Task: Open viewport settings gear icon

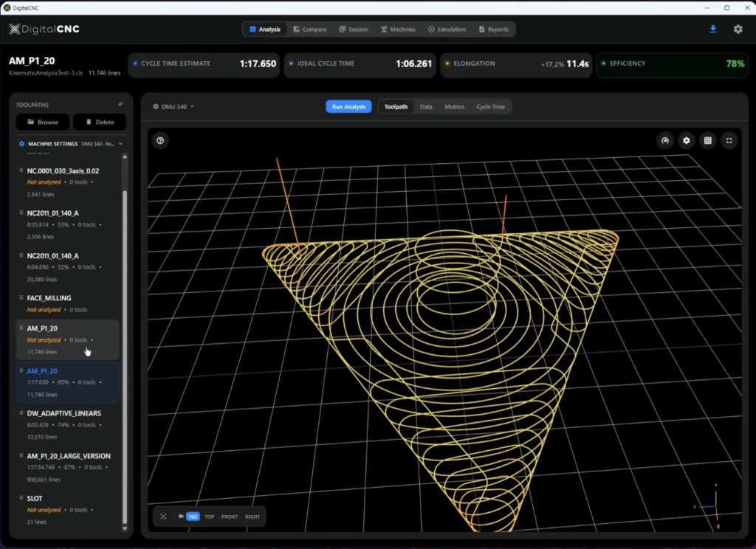Action: (687, 140)
